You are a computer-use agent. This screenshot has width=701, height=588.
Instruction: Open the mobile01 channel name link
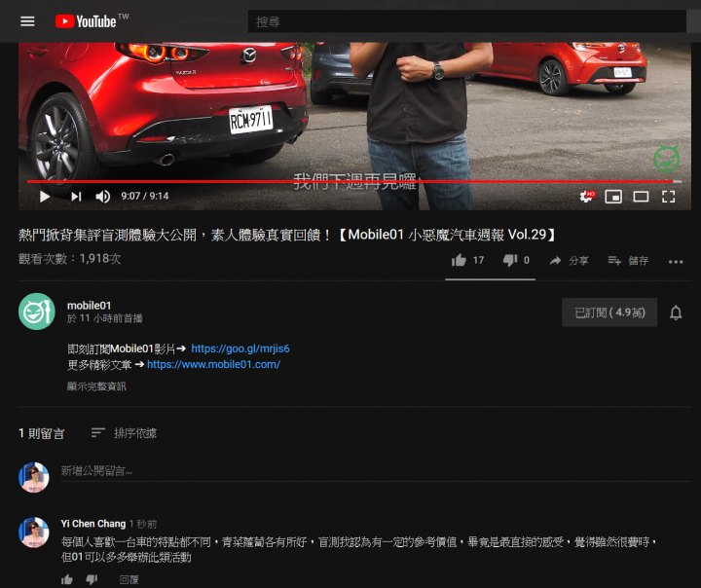[89, 306]
